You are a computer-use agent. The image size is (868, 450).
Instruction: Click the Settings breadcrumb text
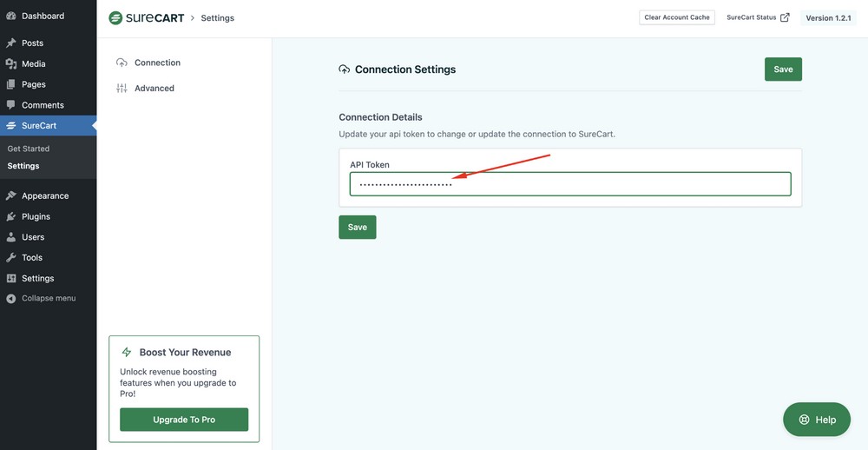[218, 17]
